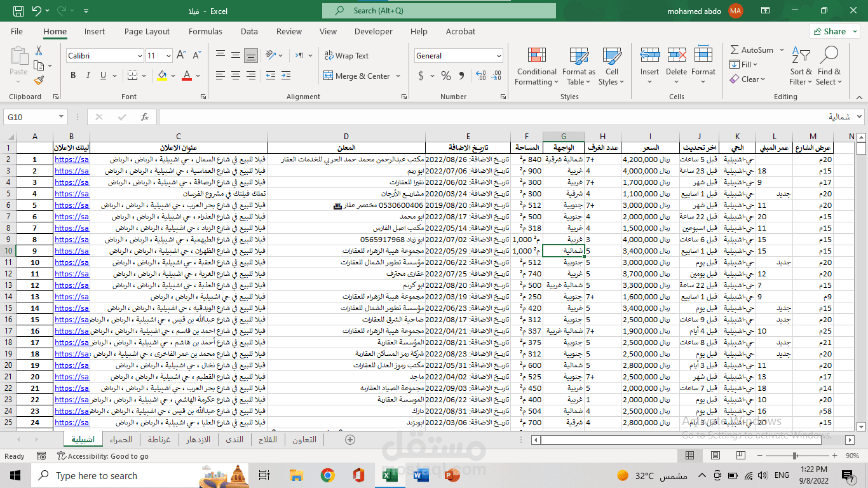Open the font size dropdown
Screen dimensions: 868x488
pos(168,56)
